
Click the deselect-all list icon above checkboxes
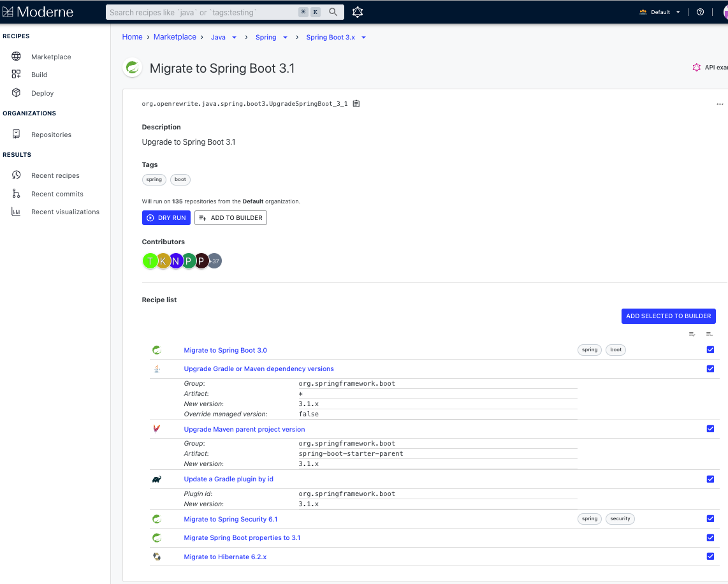pos(709,334)
